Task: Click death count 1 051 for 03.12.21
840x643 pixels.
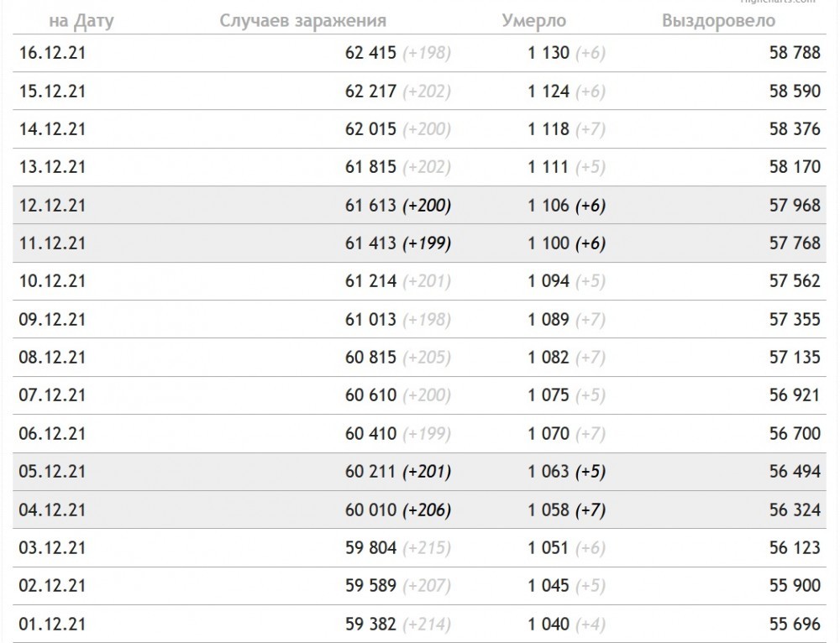Action: click(x=548, y=547)
